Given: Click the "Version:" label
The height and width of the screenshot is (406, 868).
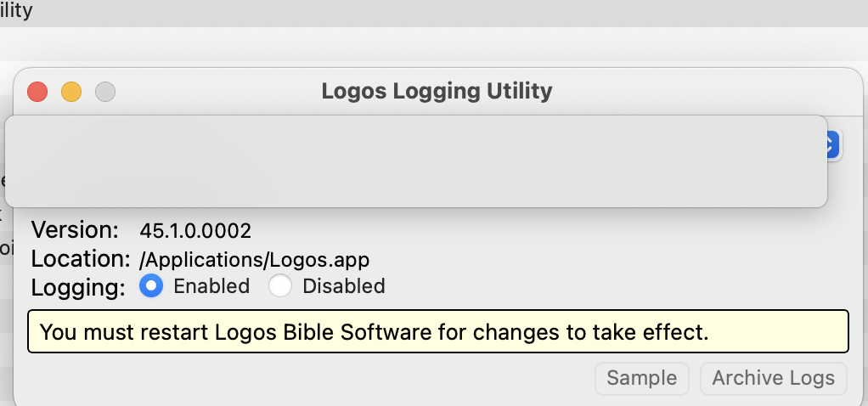Looking at the screenshot, I should click(76, 230).
